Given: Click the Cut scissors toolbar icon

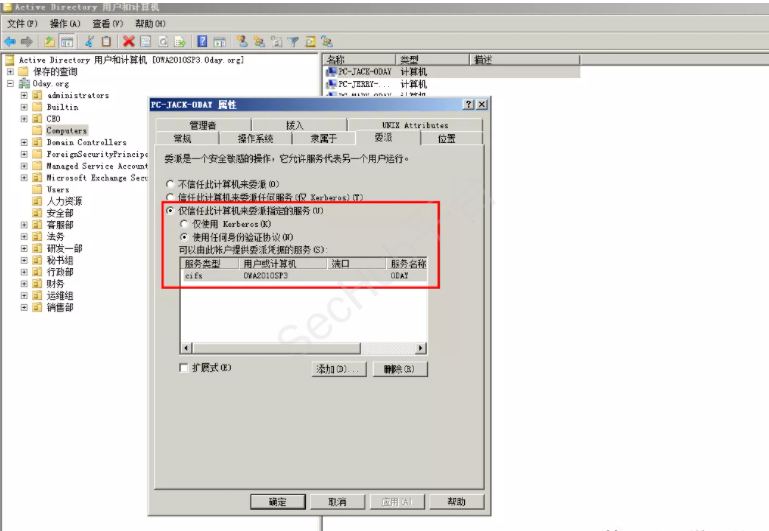Looking at the screenshot, I should click(89, 41).
